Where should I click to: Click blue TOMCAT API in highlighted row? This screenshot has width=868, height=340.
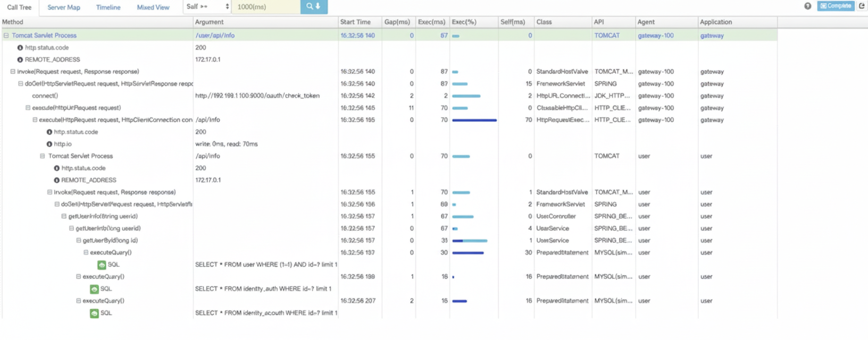point(607,36)
